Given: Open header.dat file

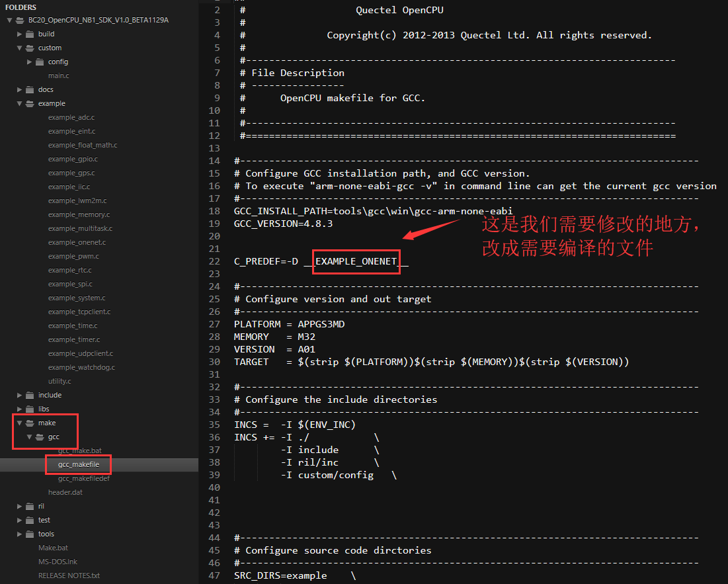Looking at the screenshot, I should 65,493.
